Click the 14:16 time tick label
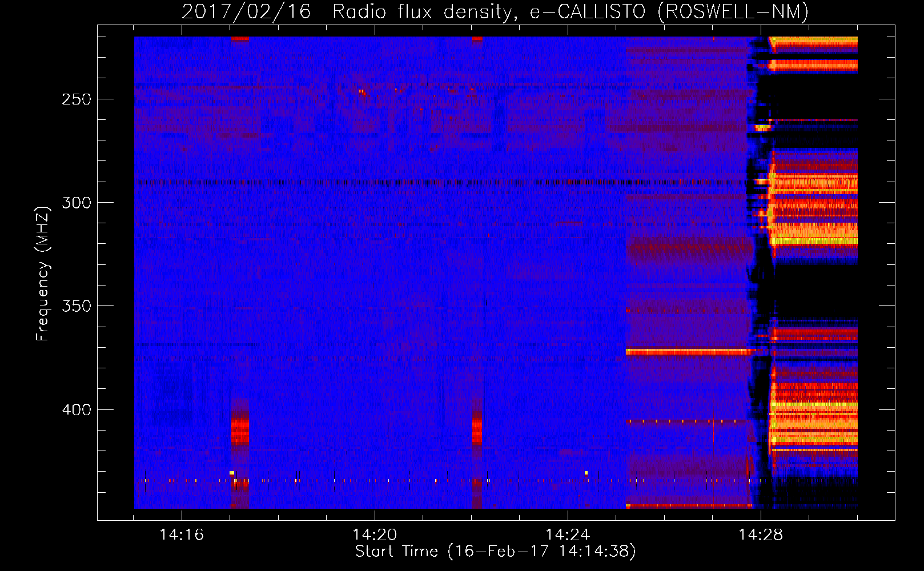 (182, 535)
